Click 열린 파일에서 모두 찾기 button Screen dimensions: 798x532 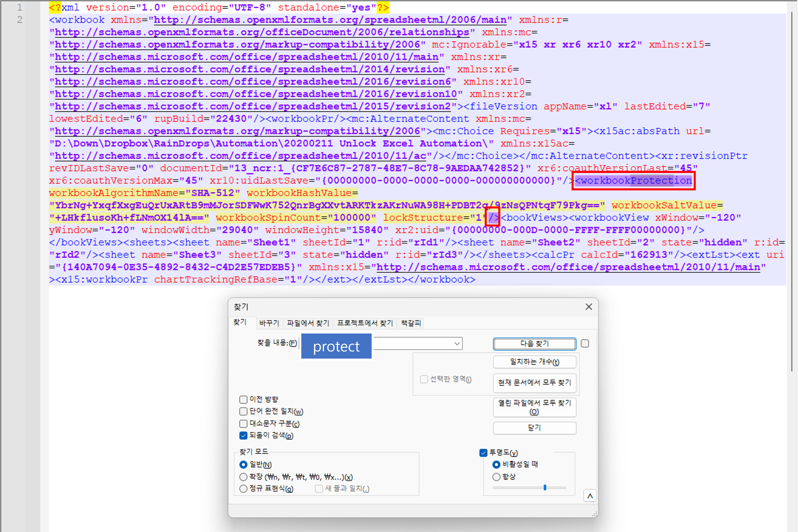(535, 407)
